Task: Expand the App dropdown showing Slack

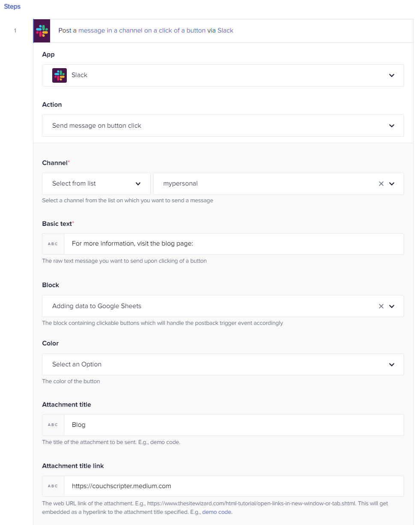Action: coord(391,75)
